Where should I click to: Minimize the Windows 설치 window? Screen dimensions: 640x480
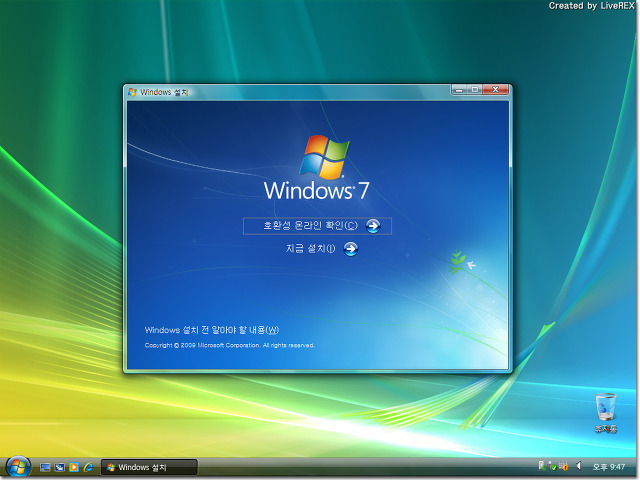point(459,89)
